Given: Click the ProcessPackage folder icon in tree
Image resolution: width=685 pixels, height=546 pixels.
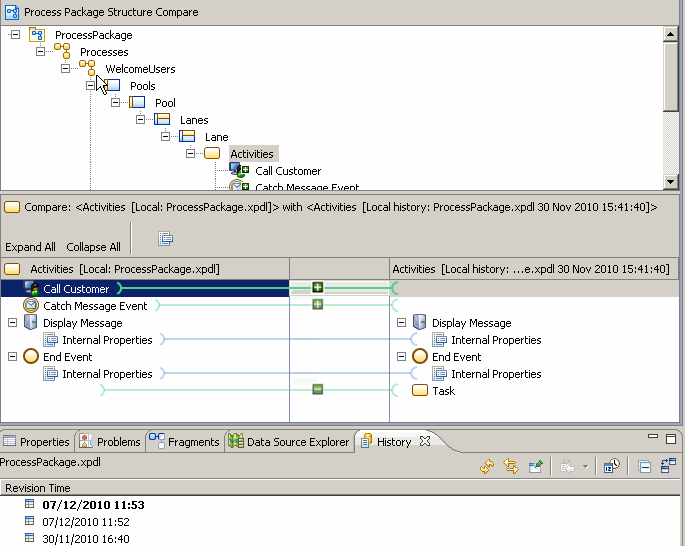Looking at the screenshot, I should (x=37, y=35).
